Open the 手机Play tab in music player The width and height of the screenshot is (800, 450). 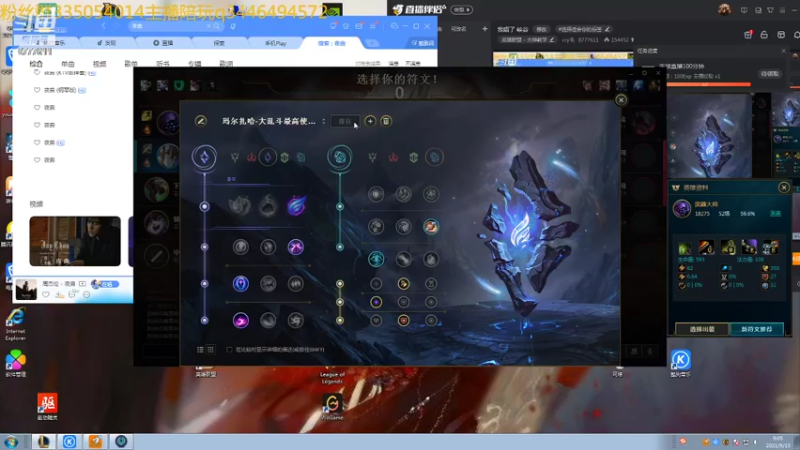[x=276, y=43]
